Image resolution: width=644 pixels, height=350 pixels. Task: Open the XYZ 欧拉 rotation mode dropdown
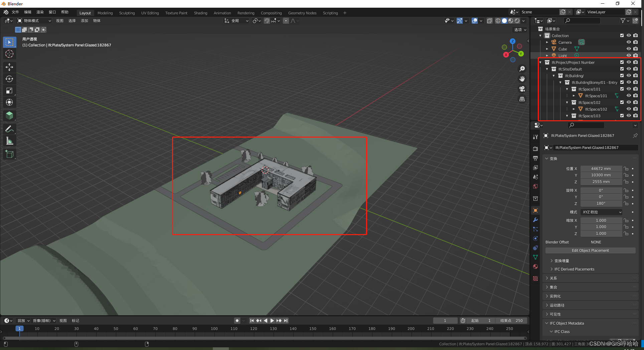(x=601, y=212)
